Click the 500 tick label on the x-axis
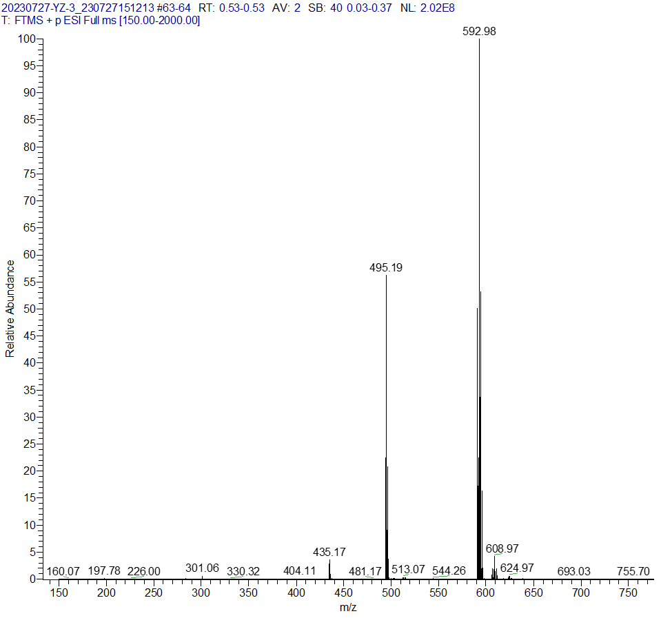The height and width of the screenshot is (618, 672). (x=391, y=593)
